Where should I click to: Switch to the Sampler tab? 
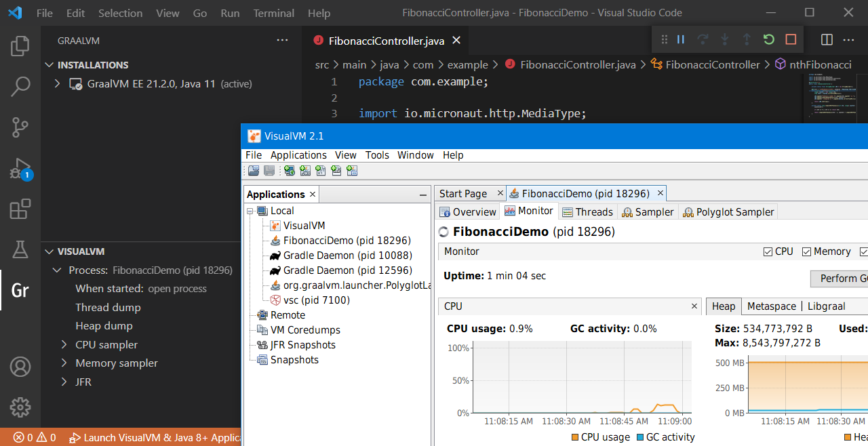[x=648, y=212]
